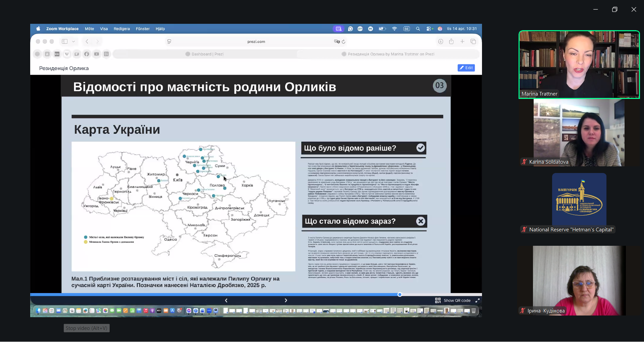
Task: Click Show QR code
Action: pos(453,300)
